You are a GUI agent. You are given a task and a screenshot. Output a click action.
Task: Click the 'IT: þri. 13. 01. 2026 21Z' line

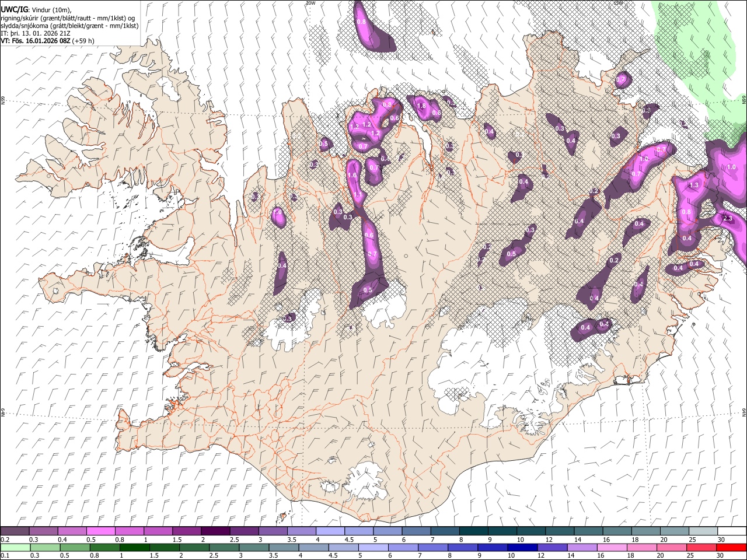pos(36,33)
